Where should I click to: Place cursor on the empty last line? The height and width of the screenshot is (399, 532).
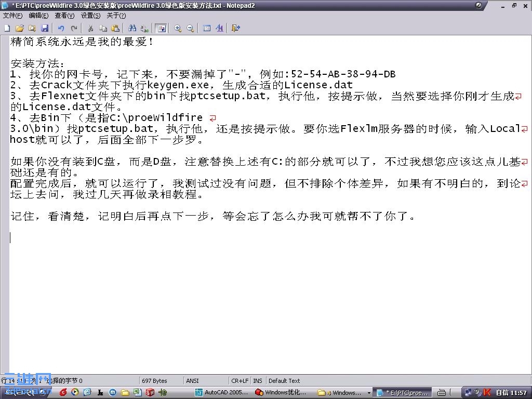coord(268,237)
